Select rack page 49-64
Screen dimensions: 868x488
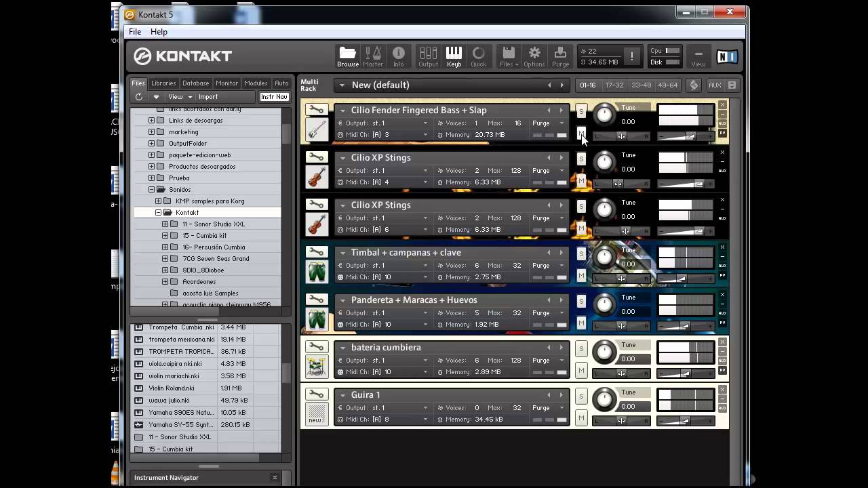click(x=667, y=85)
